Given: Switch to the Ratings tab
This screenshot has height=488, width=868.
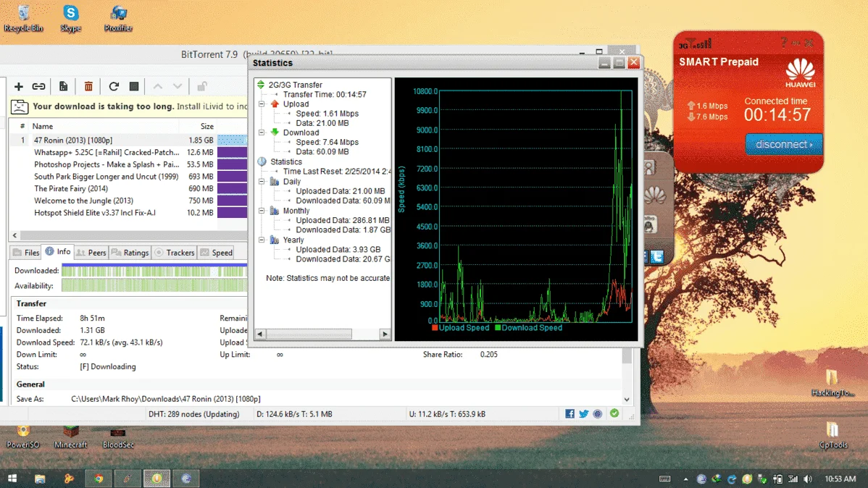Looking at the screenshot, I should coord(130,252).
